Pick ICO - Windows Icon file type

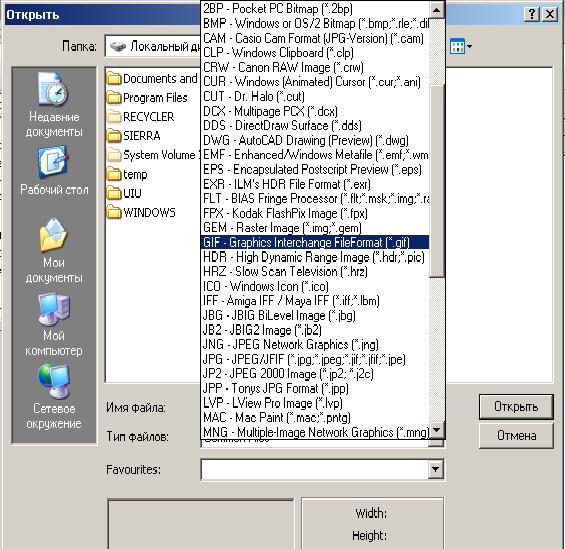tap(315, 286)
